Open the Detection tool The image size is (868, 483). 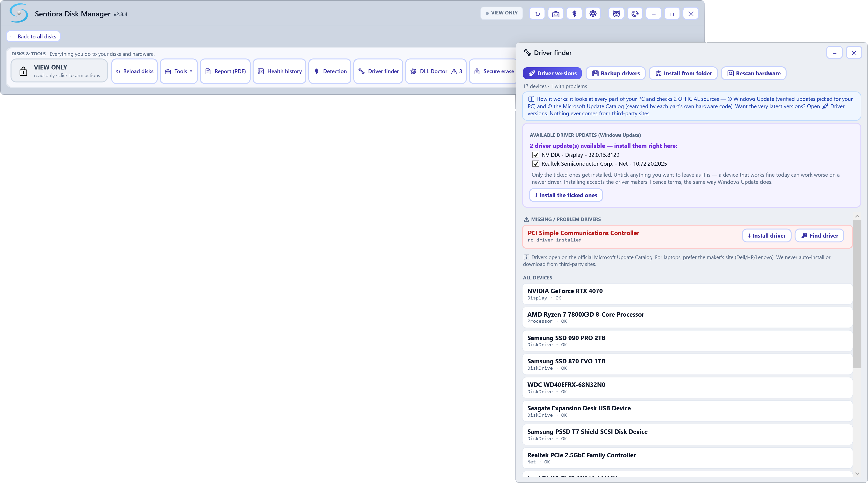pos(330,71)
